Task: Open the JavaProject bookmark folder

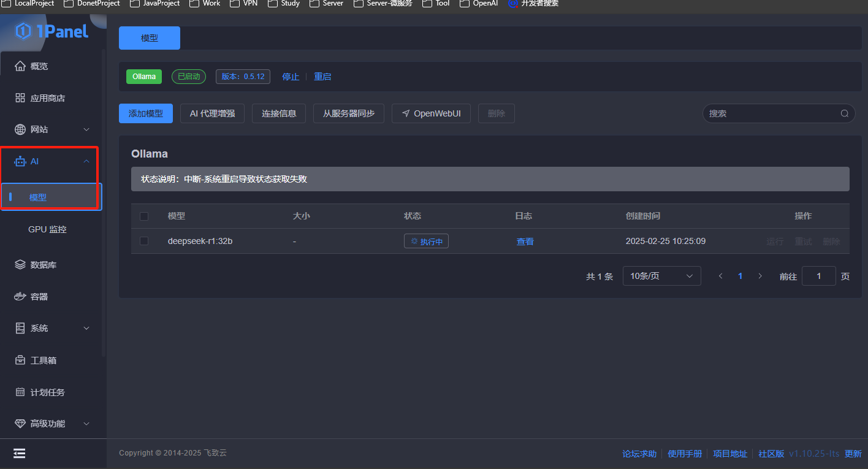Action: (x=154, y=3)
